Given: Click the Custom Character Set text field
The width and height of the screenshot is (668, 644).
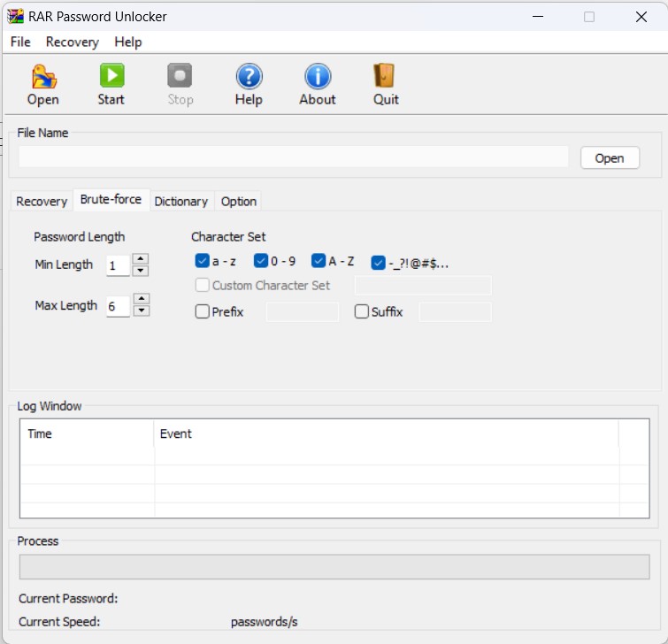Looking at the screenshot, I should point(423,286).
